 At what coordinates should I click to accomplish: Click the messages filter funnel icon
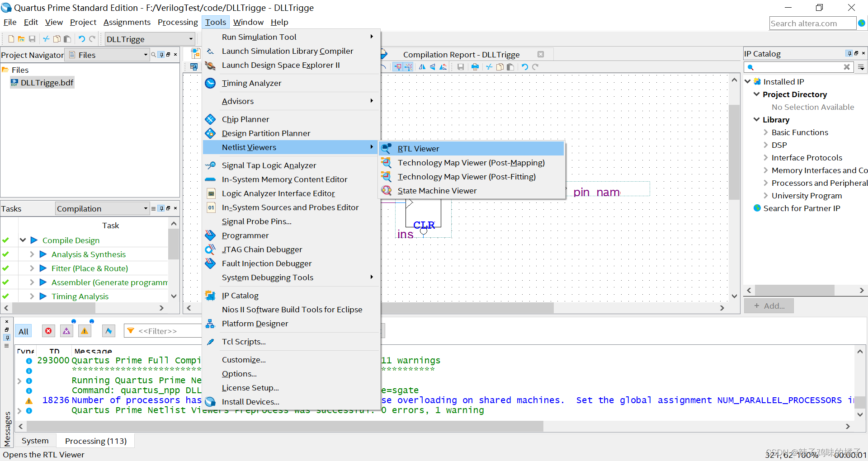click(131, 331)
